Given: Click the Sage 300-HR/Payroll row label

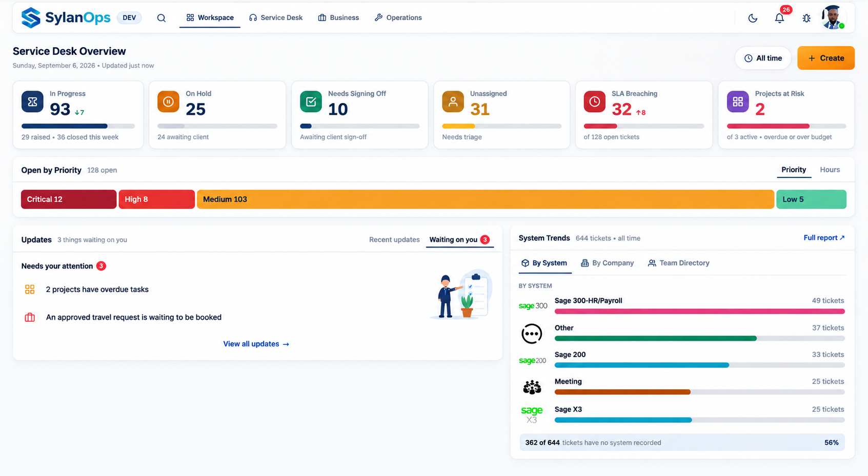Looking at the screenshot, I should coord(588,301).
